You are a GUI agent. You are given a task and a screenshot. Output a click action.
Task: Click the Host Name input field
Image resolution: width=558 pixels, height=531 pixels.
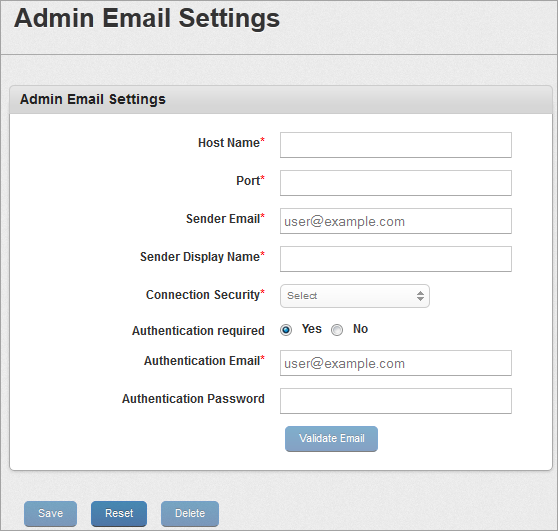[x=396, y=145]
